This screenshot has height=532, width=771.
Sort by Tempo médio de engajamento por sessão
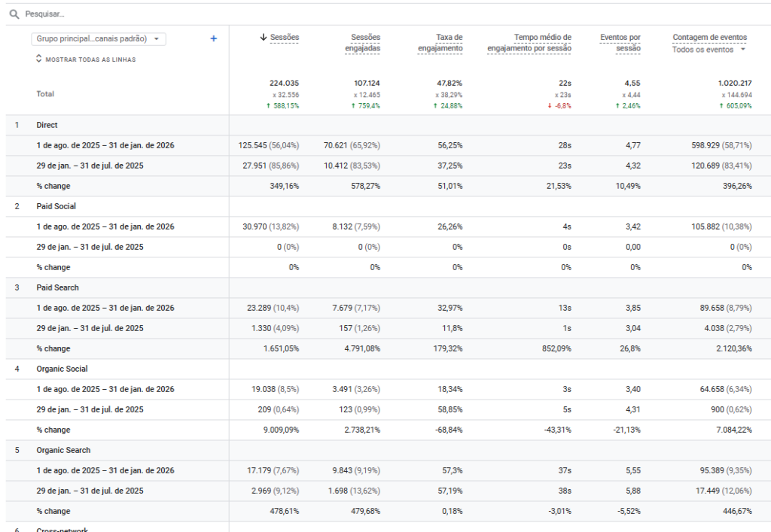coord(529,43)
